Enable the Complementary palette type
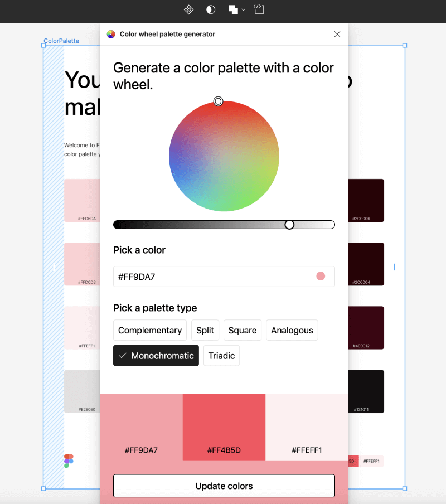The width and height of the screenshot is (446, 504). (x=149, y=330)
